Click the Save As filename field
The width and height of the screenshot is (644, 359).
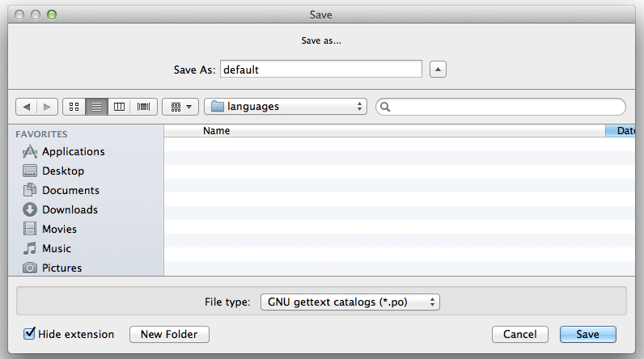[x=320, y=70]
